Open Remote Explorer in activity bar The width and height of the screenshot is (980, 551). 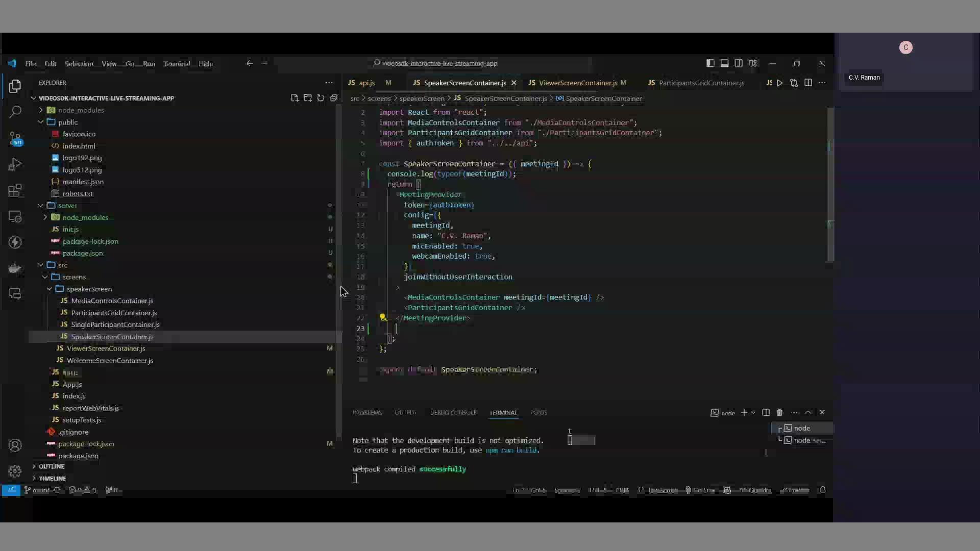point(15,216)
